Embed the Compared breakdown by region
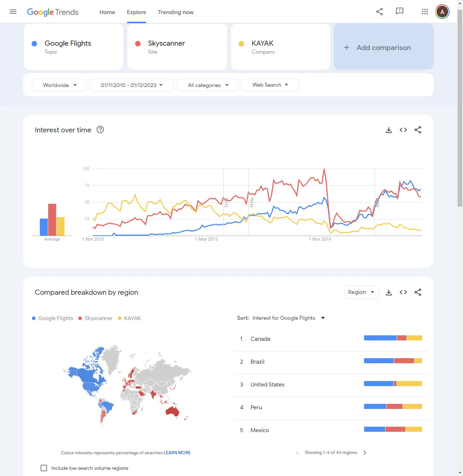The width and height of the screenshot is (463, 476). point(403,292)
